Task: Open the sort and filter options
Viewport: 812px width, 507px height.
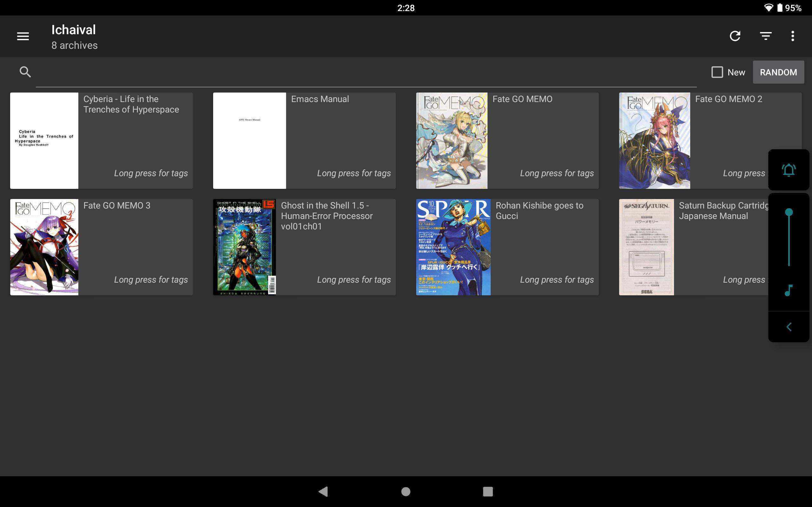Action: tap(765, 36)
